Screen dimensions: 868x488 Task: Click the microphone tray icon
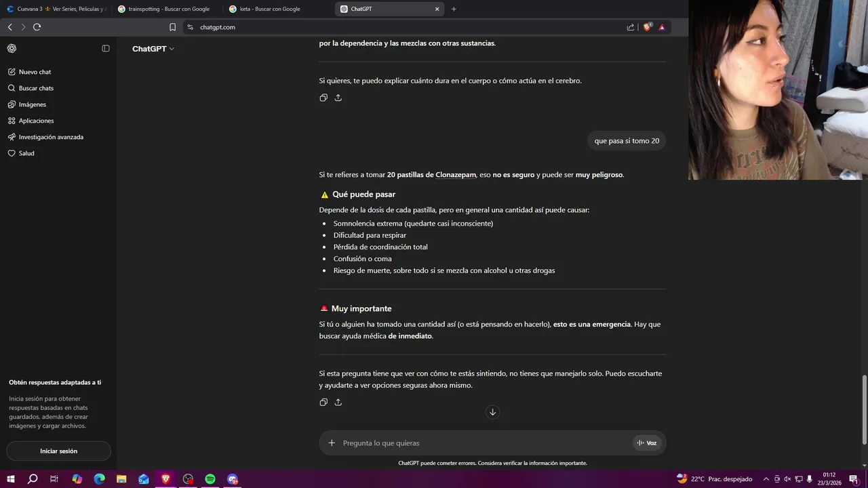pyautogui.click(x=810, y=479)
